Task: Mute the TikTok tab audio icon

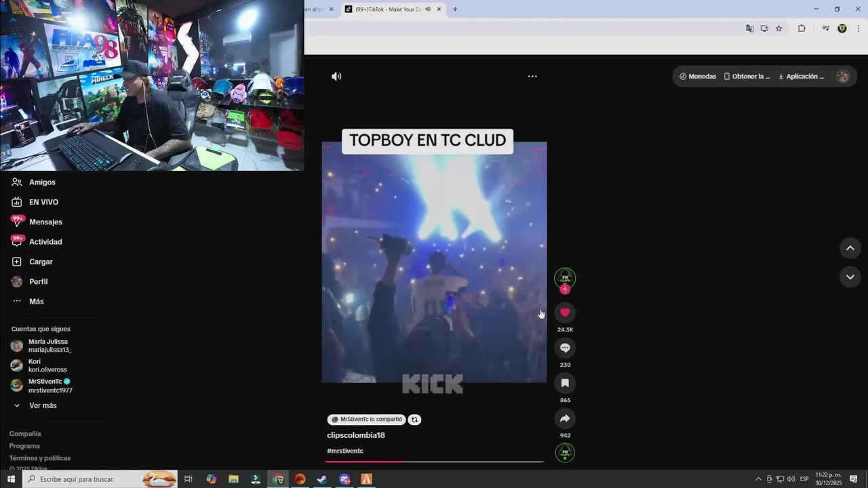Action: tap(428, 9)
